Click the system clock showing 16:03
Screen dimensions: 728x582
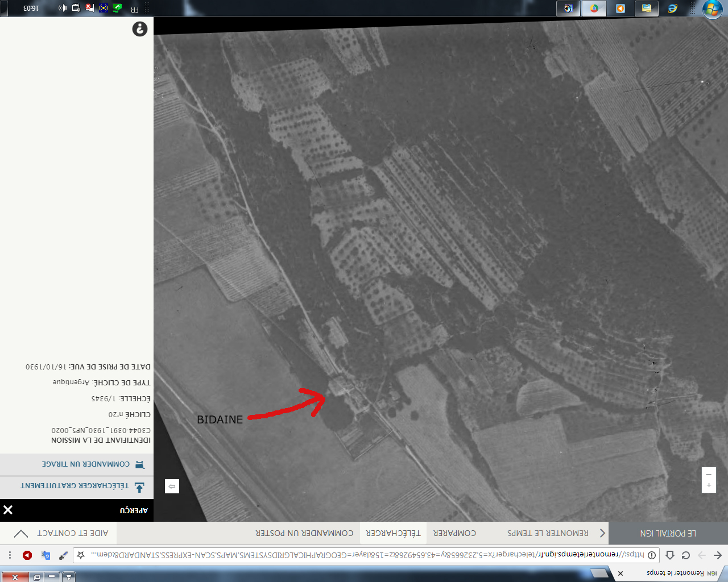pyautogui.click(x=31, y=9)
